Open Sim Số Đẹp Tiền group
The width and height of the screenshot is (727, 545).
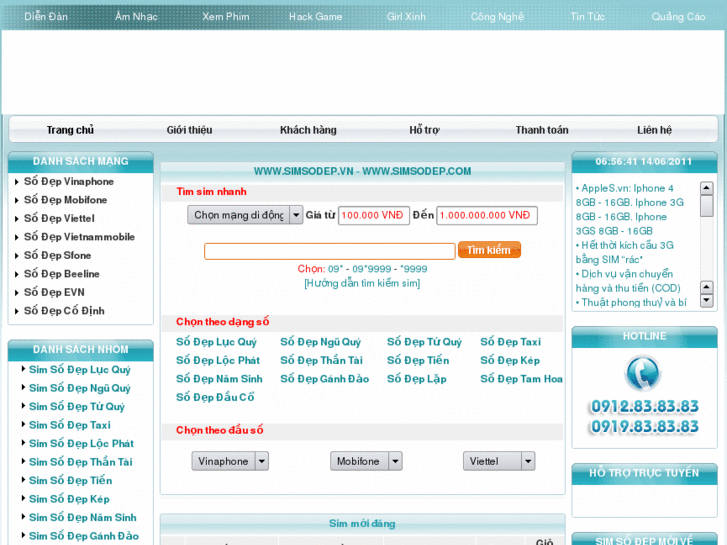[70, 481]
